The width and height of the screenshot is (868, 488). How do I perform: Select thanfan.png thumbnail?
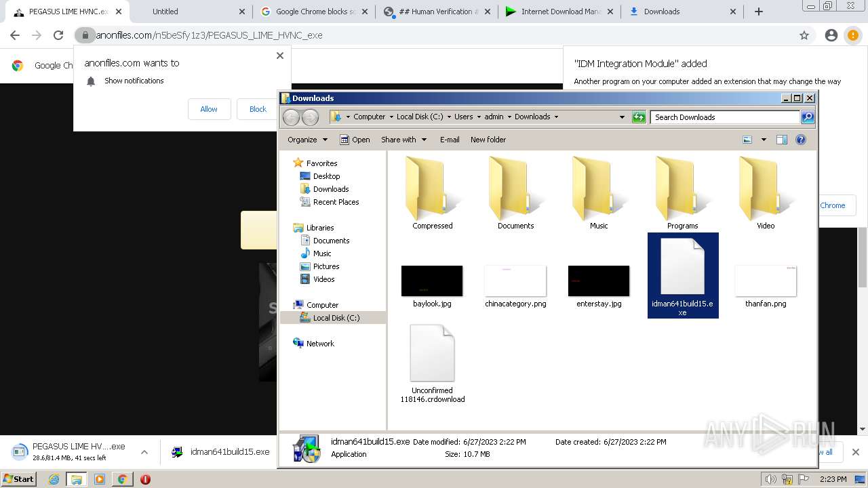766,281
